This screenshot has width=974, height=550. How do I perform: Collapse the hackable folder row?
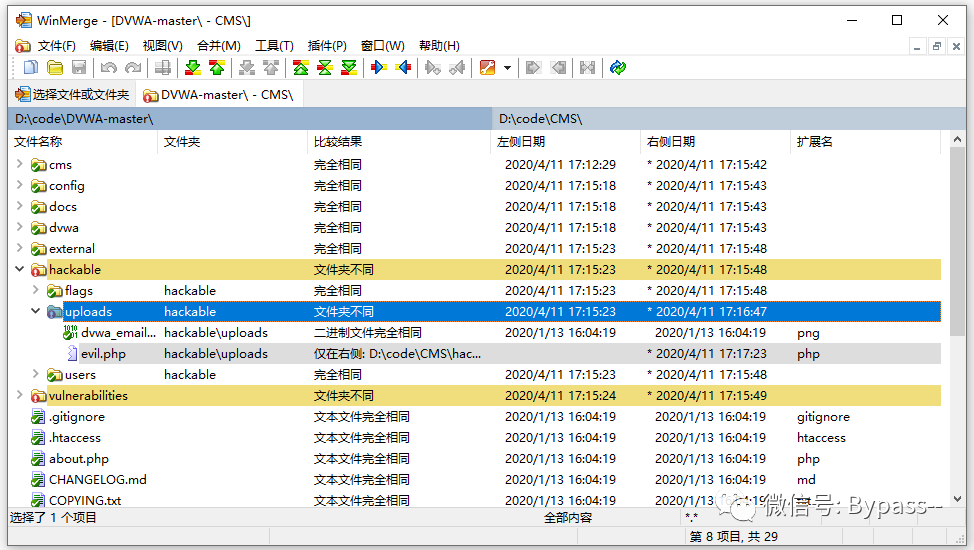19,269
